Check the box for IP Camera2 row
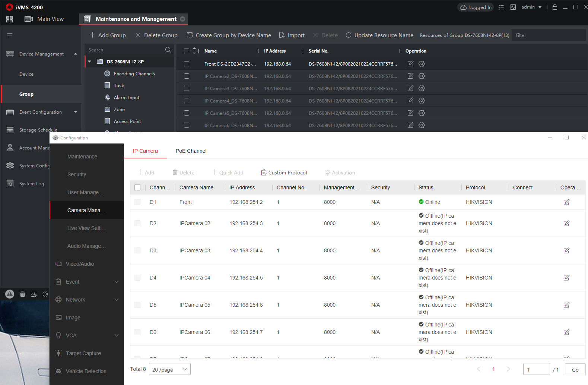This screenshot has width=588, height=385. click(x=187, y=76)
